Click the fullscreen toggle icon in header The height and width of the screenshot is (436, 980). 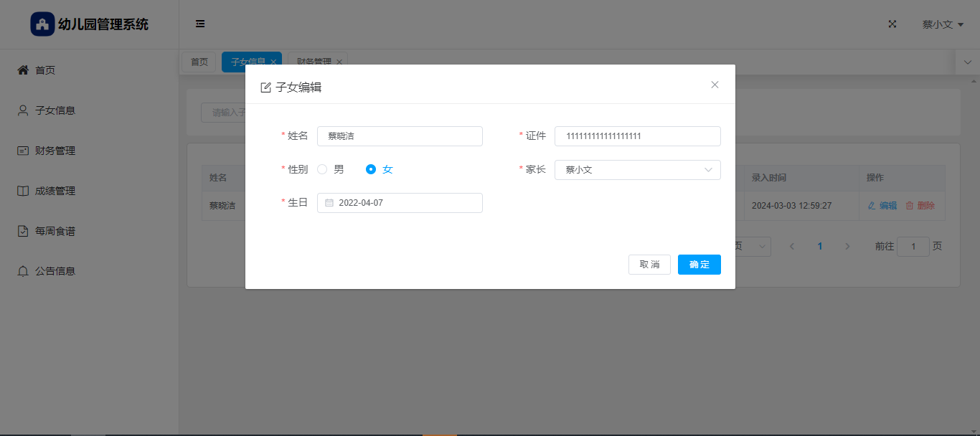point(892,24)
